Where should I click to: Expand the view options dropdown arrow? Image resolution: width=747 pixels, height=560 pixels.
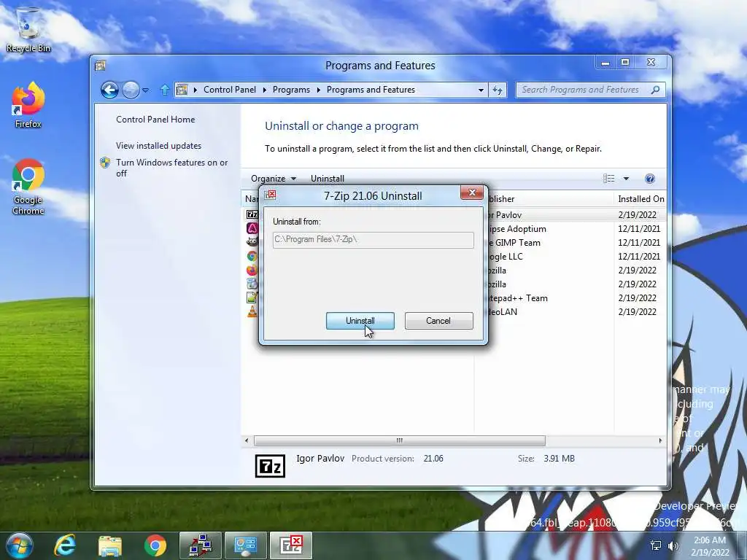[x=626, y=179]
